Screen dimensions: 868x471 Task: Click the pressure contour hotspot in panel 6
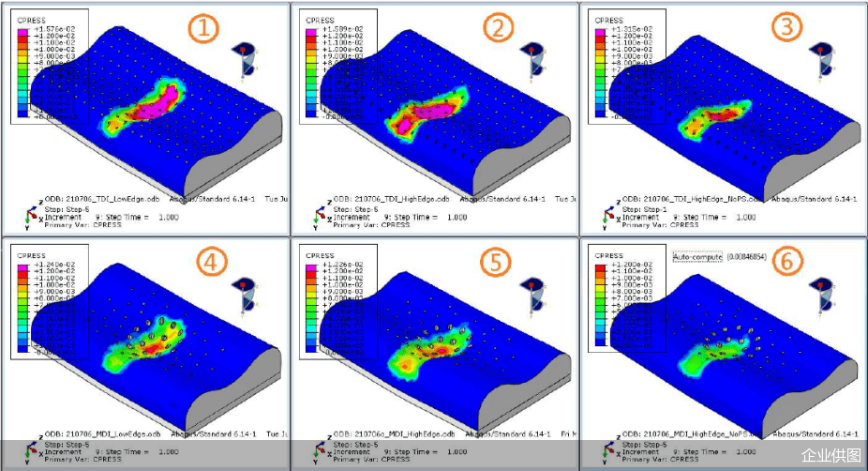tap(710, 355)
